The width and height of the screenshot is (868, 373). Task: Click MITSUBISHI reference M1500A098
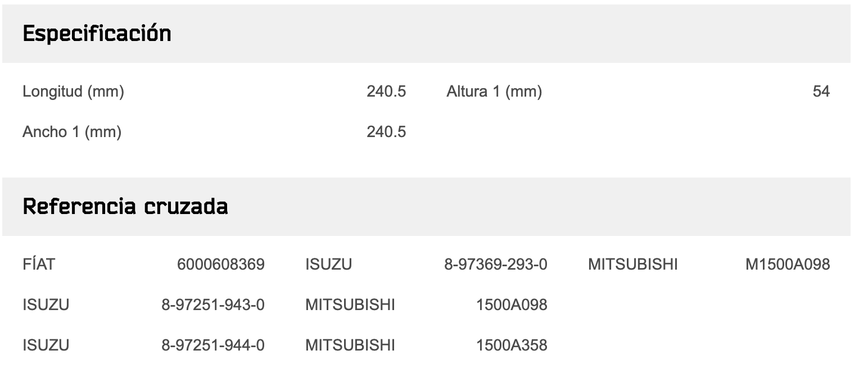(x=787, y=264)
